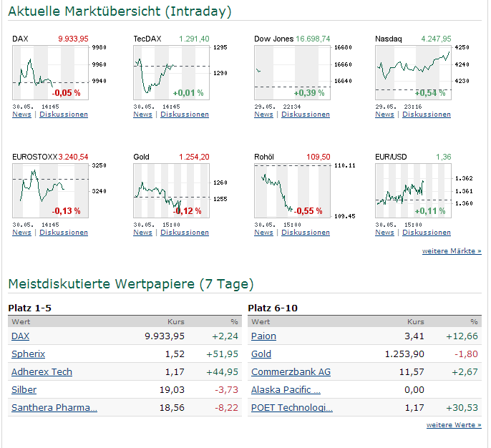
Task: Open the Paion security link
Action: click(263, 336)
